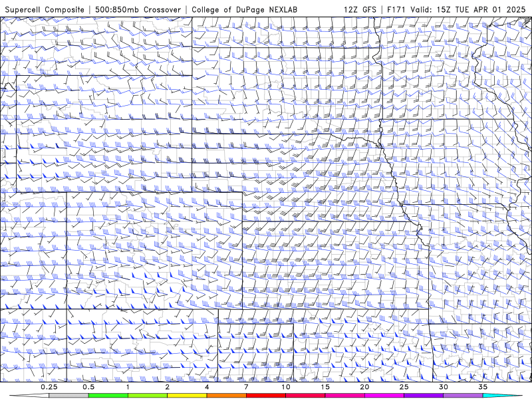532x399 pixels.
Task: Click the legend value 25
Action: click(x=404, y=387)
